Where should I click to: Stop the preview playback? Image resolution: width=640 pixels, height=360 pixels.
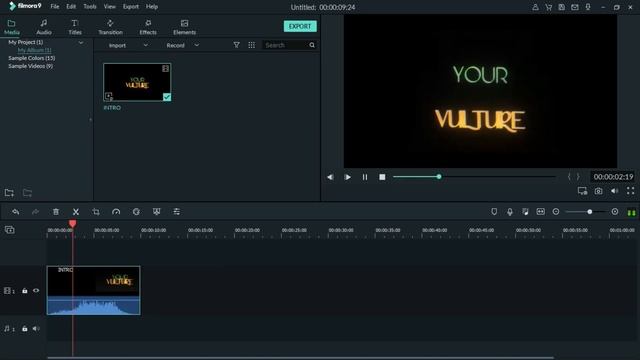[382, 177]
